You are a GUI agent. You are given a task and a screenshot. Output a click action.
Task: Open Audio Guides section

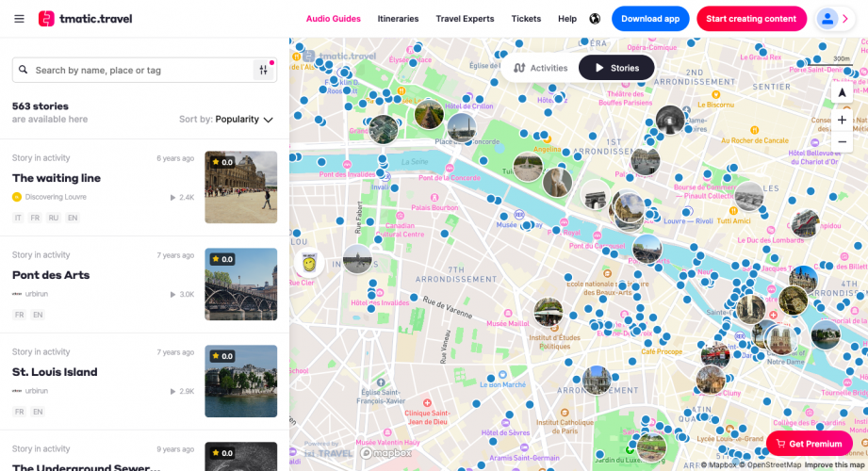(334, 19)
